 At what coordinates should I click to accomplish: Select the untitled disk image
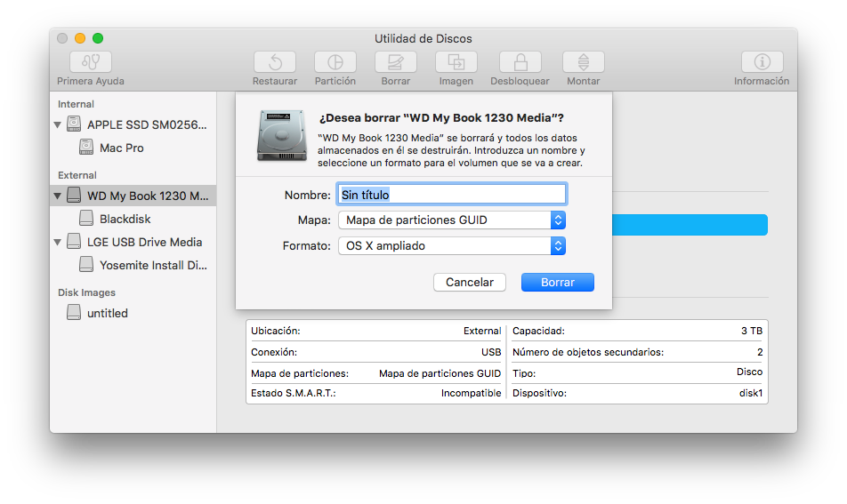pos(133,314)
